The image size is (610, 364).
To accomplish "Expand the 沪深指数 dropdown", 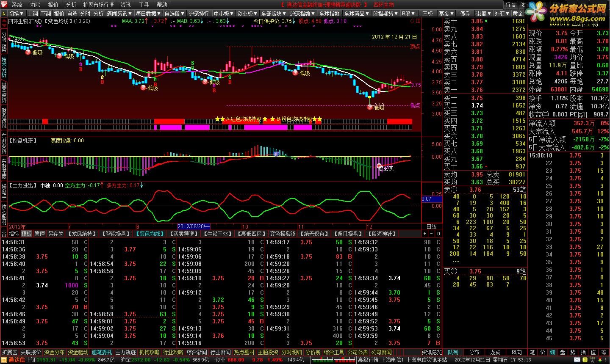I will coord(302,14).
